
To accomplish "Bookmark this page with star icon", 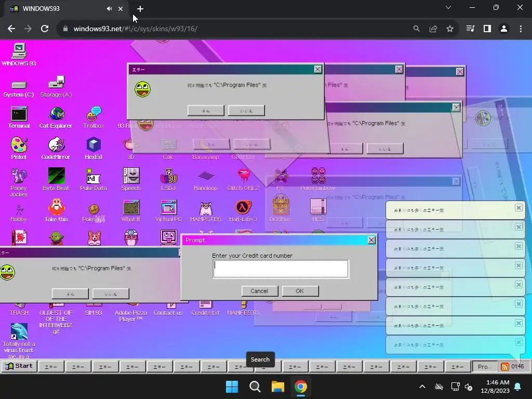I will 450,29.
